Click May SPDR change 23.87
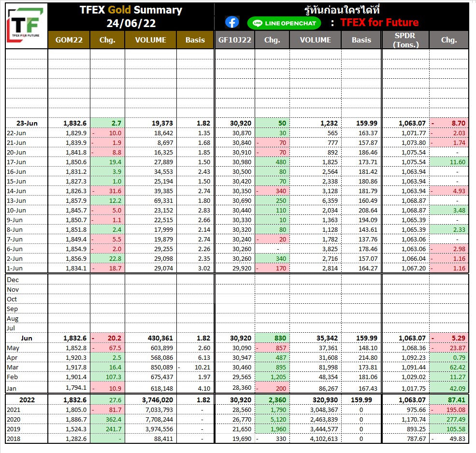 point(458,348)
